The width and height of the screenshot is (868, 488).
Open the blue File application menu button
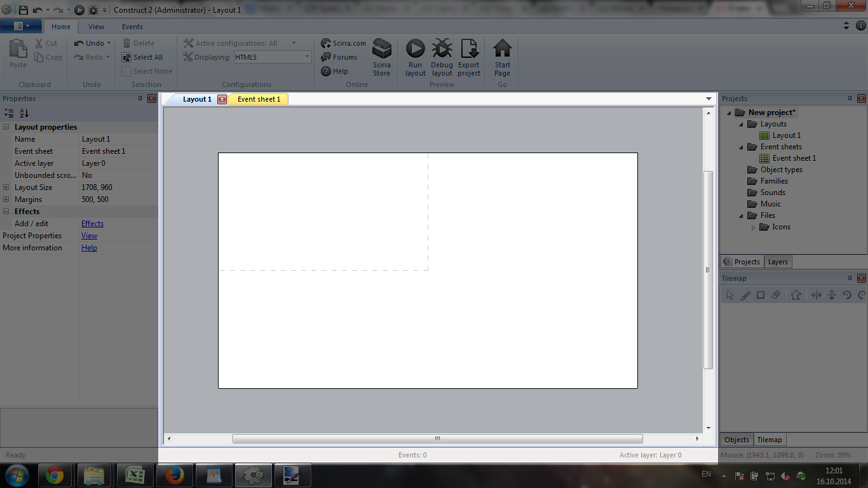tap(22, 26)
